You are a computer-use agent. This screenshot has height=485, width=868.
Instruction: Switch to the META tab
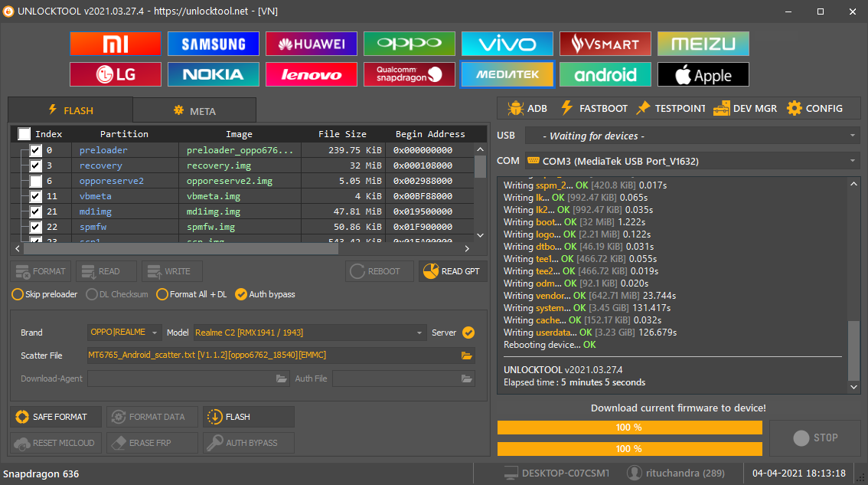[x=195, y=111]
